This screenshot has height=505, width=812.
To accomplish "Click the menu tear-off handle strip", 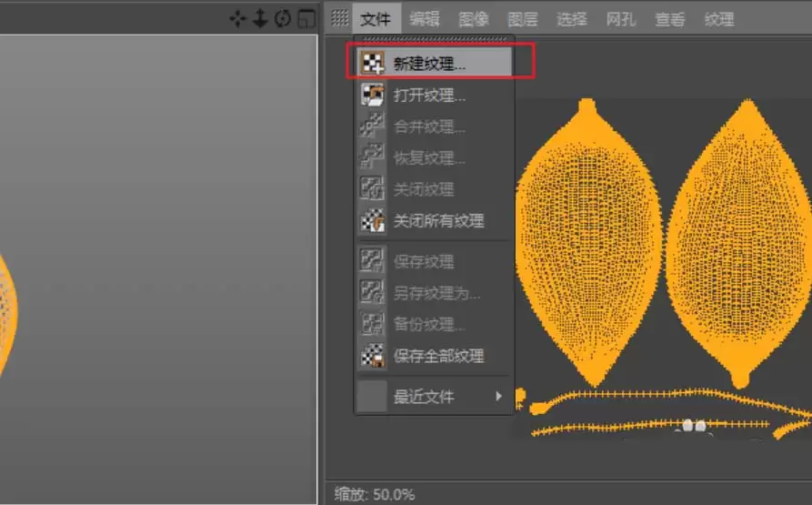I will (x=435, y=39).
